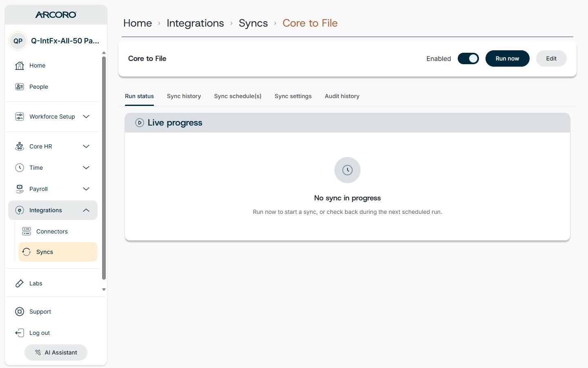Viewport: 588px width, 368px height.
Task: Click the People icon in sidebar
Action: (20, 87)
